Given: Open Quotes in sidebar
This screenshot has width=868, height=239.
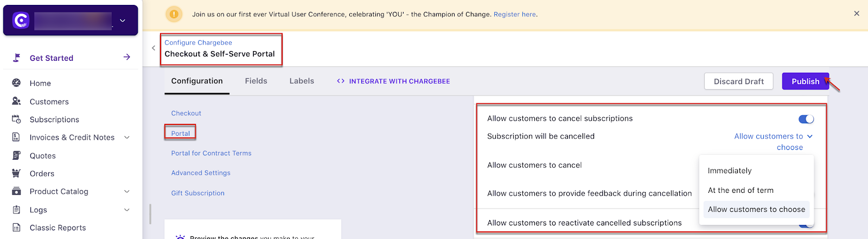Looking at the screenshot, I should [x=43, y=156].
